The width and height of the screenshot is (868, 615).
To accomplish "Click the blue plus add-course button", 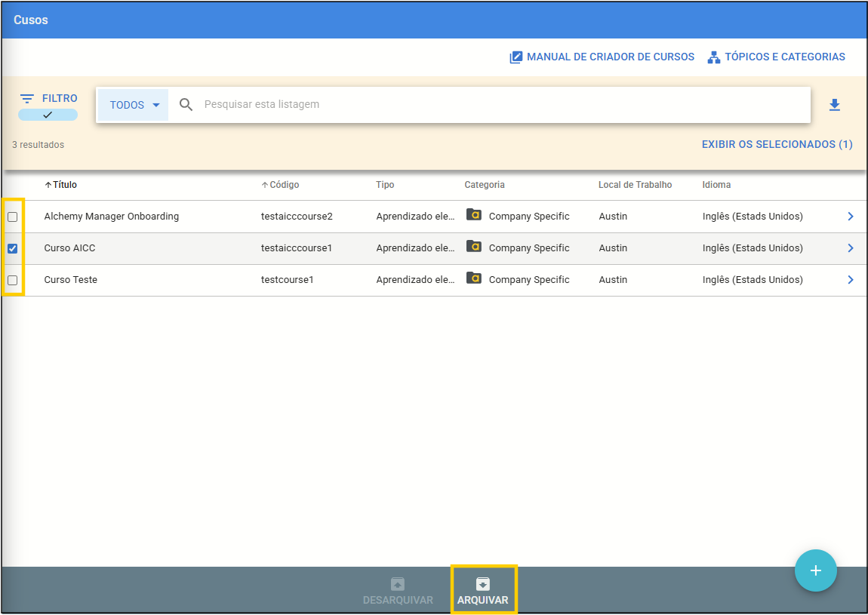I will [x=815, y=570].
